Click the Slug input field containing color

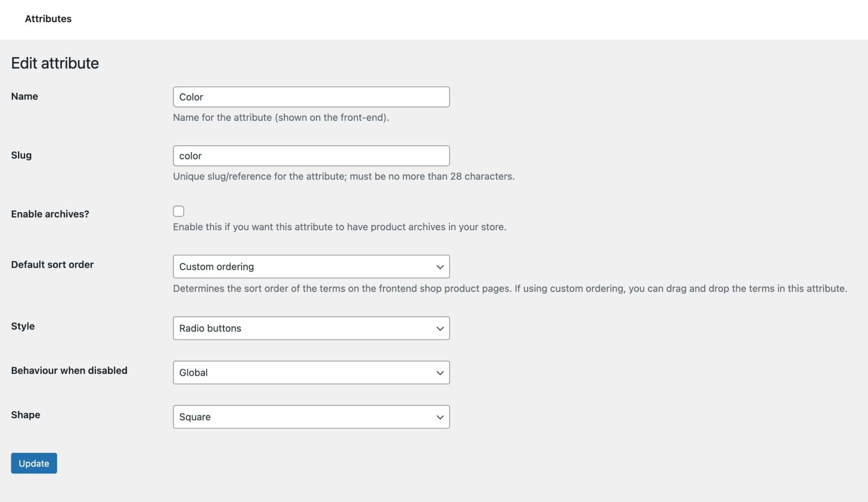311,156
